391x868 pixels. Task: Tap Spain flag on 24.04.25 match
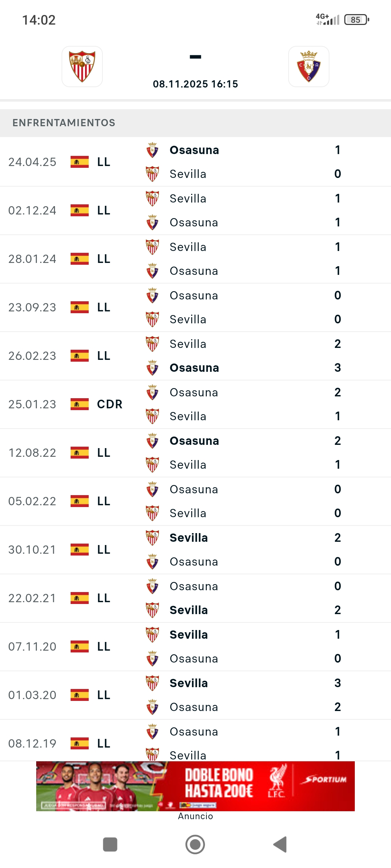80,162
